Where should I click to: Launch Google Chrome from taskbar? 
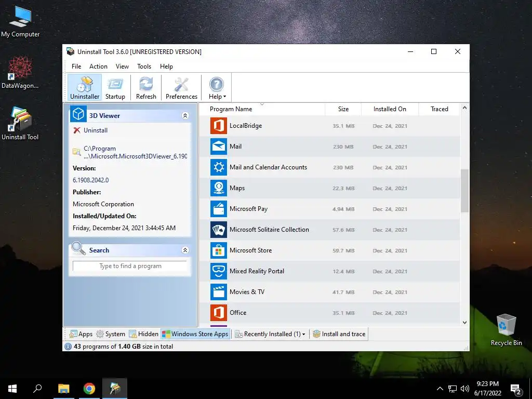[x=89, y=389]
